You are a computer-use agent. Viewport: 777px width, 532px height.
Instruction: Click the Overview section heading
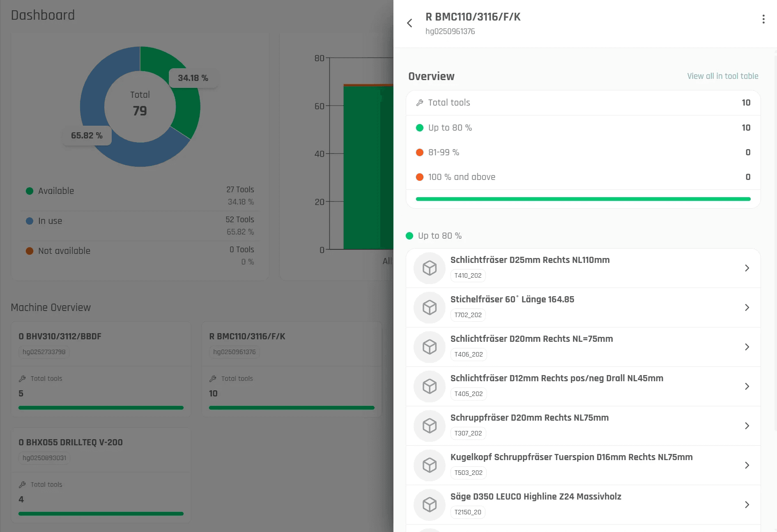431,76
